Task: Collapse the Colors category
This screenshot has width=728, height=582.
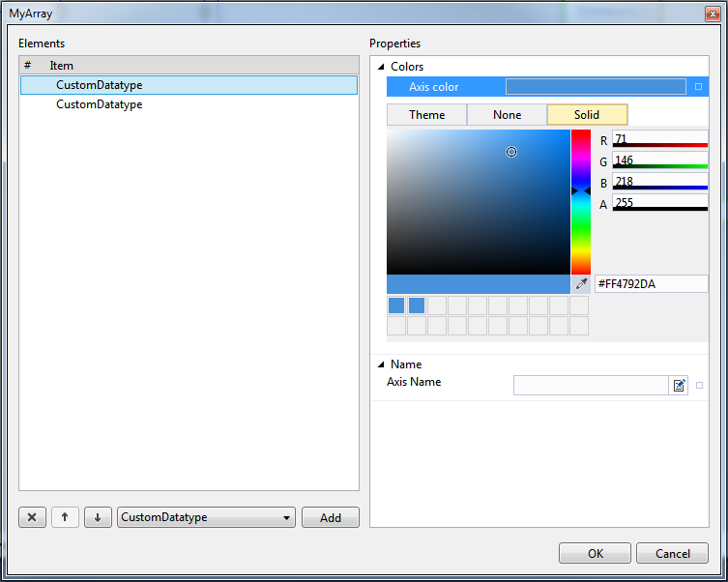Action: (381, 67)
